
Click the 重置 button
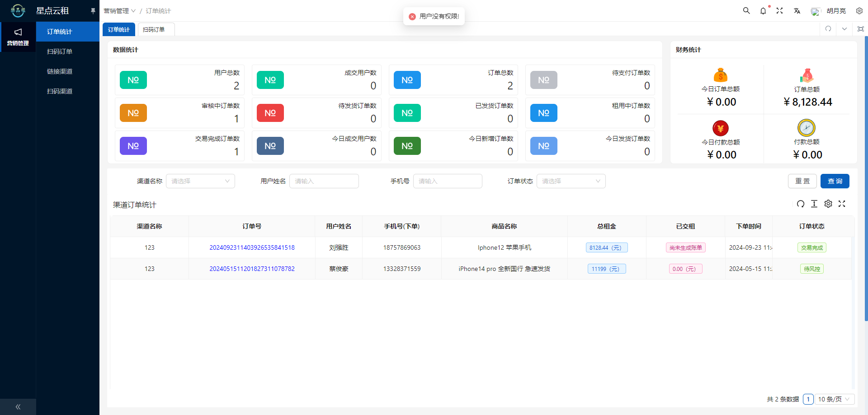802,181
